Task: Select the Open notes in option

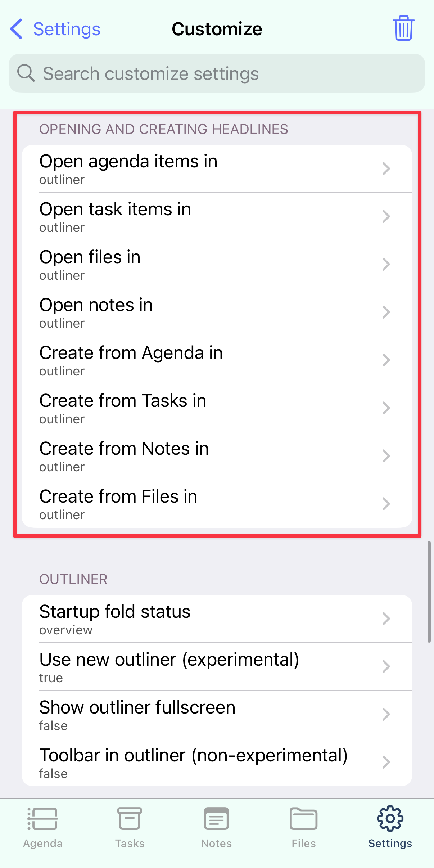Action: (x=217, y=312)
